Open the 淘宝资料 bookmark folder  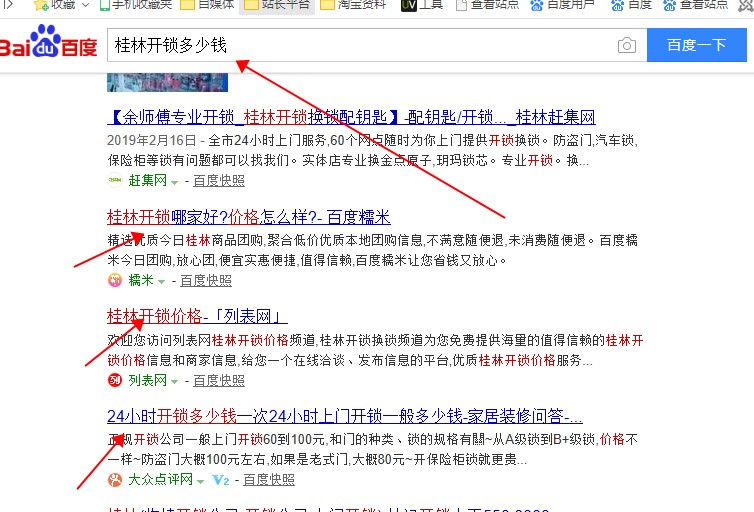point(356,5)
